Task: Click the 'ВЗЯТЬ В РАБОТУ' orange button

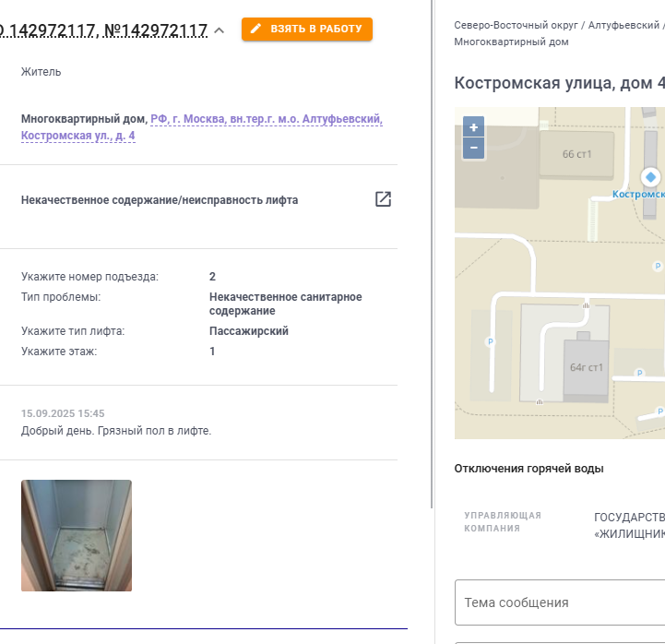Action: pos(307,30)
